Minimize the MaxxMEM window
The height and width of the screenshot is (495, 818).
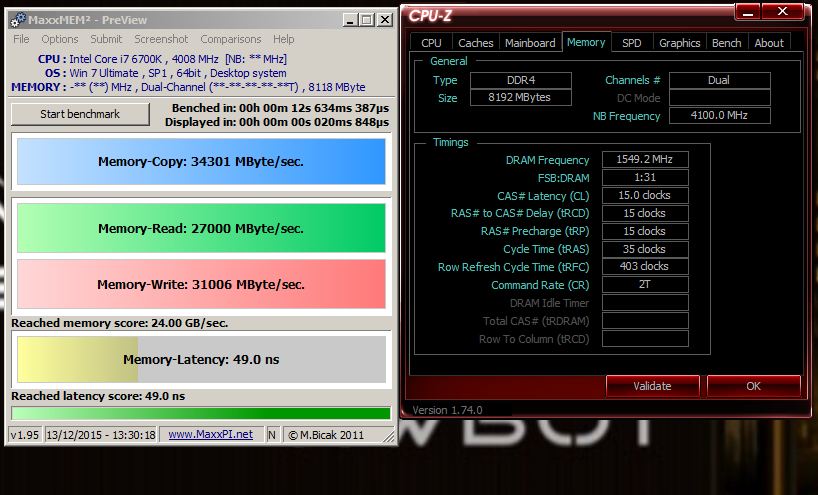[350, 20]
